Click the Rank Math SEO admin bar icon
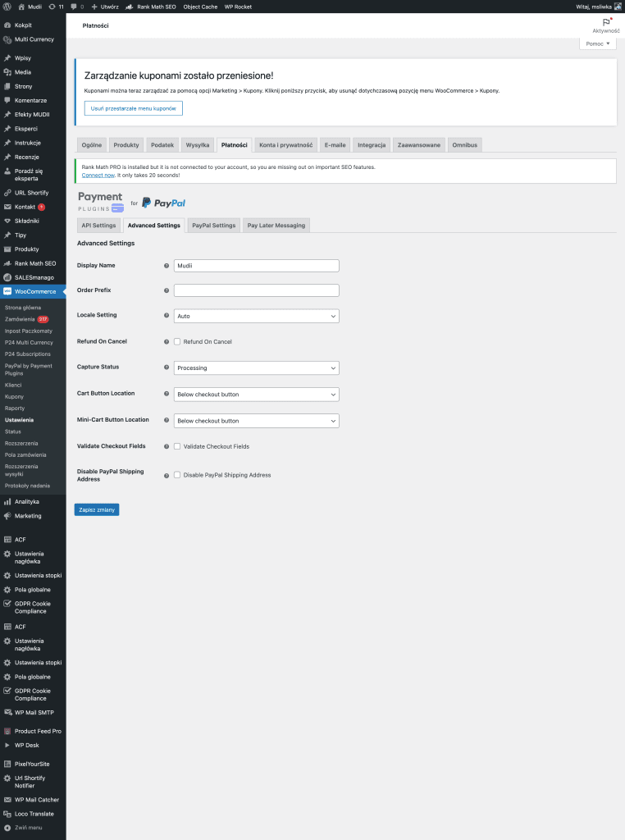The image size is (625, 840). [x=129, y=7]
